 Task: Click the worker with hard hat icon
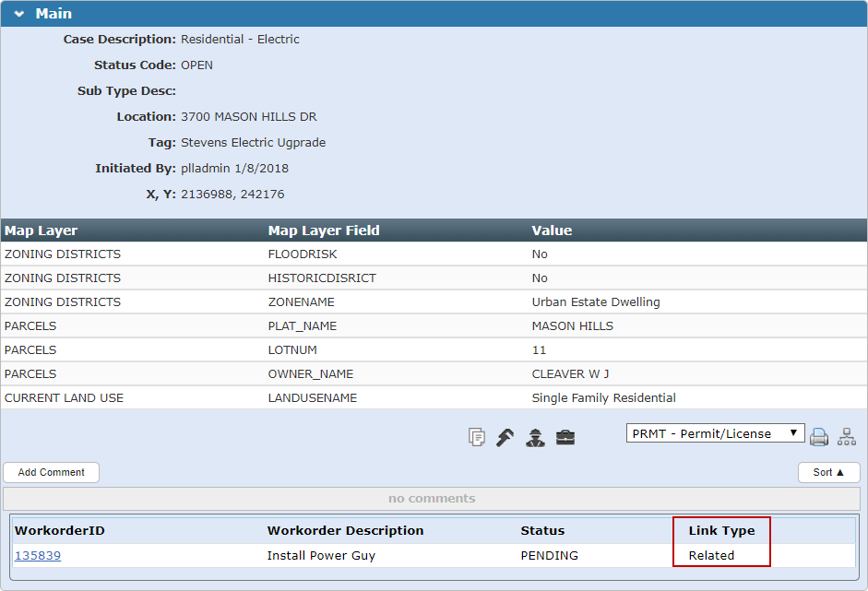click(535, 437)
